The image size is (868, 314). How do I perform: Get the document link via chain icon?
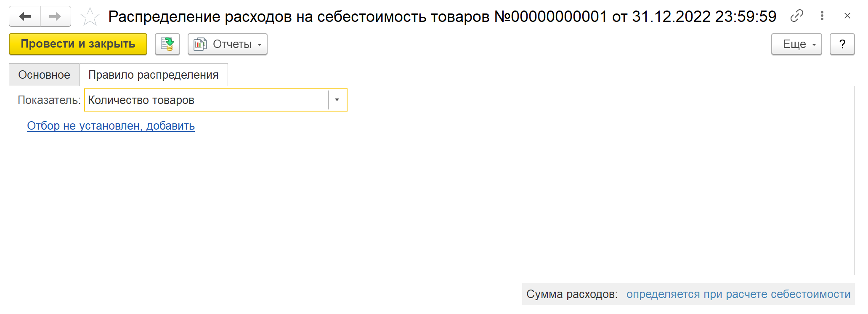[x=796, y=16]
